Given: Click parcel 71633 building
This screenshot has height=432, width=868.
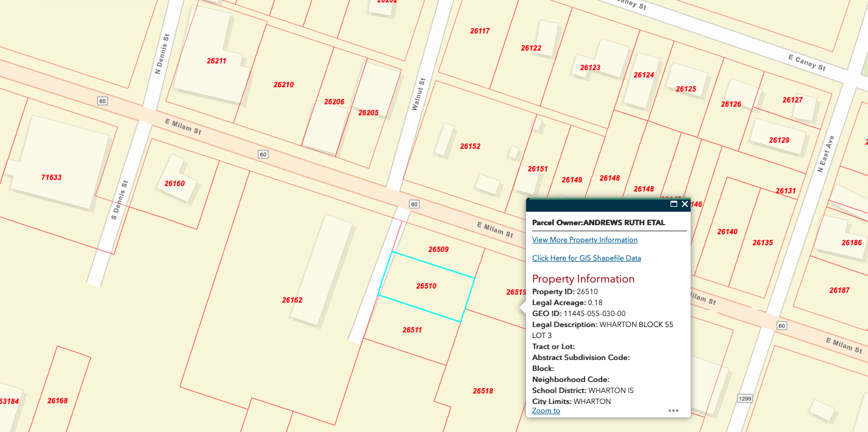Looking at the screenshot, I should click(51, 178).
